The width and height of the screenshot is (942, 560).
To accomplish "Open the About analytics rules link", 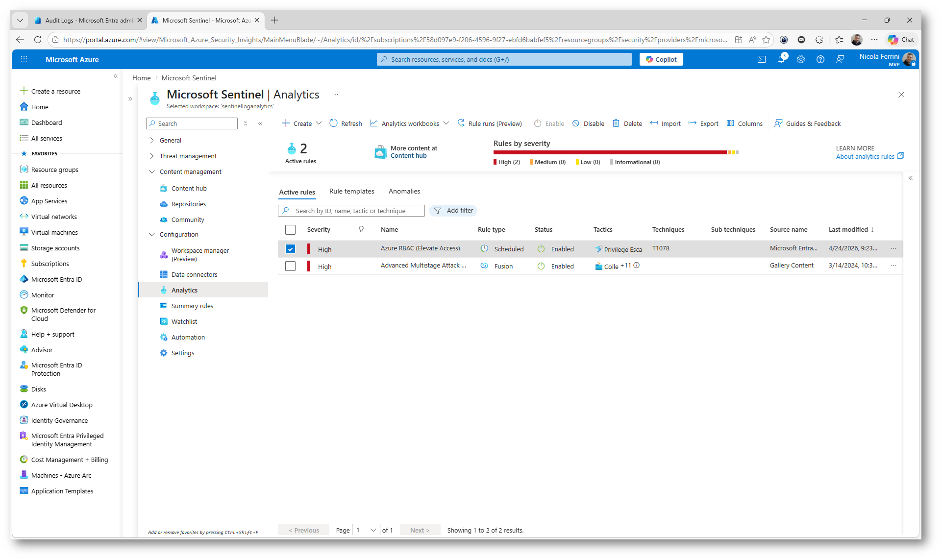I will (x=865, y=156).
